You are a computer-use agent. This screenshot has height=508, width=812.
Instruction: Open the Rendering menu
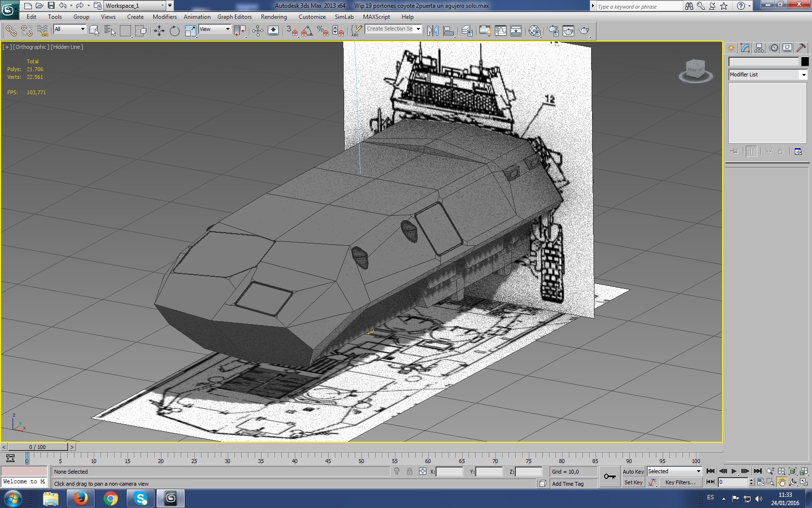click(x=274, y=17)
